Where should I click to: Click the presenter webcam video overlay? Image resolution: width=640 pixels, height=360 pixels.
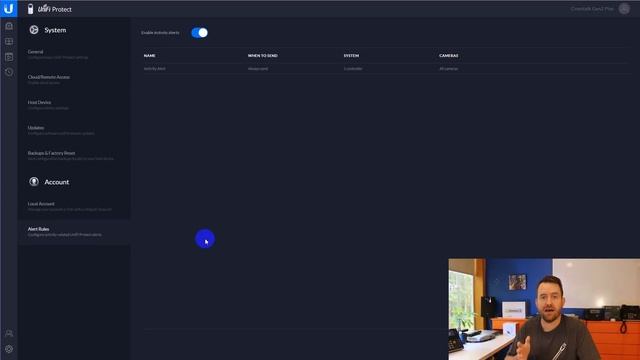[544, 309]
